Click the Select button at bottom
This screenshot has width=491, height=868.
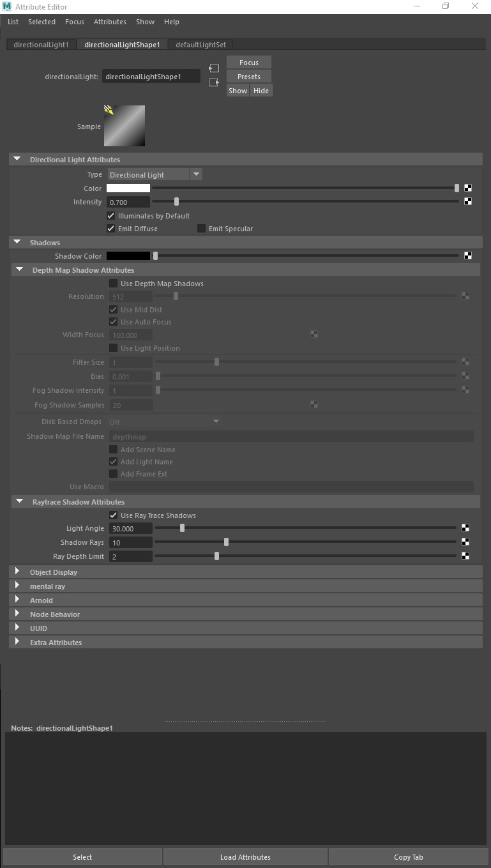click(x=82, y=857)
